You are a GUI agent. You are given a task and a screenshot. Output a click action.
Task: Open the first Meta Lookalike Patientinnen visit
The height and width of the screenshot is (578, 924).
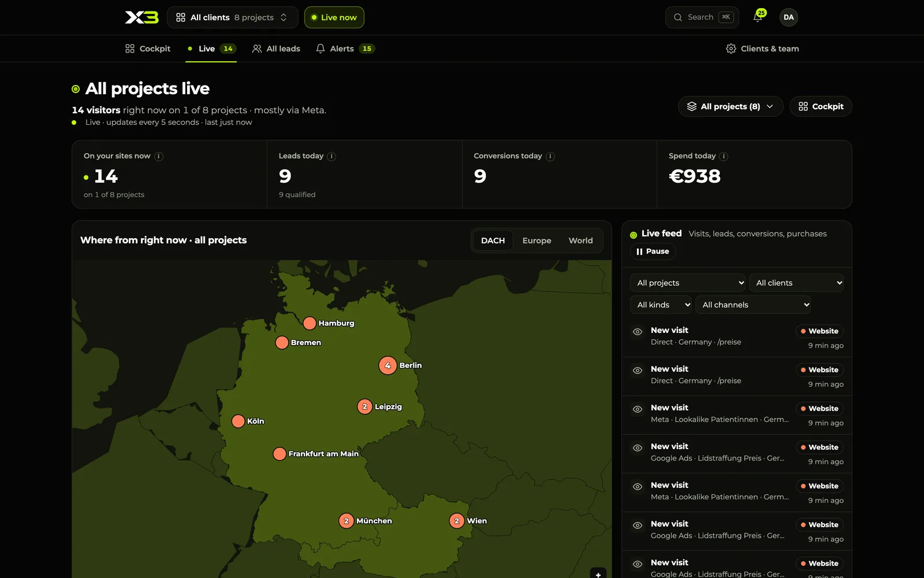tap(737, 415)
